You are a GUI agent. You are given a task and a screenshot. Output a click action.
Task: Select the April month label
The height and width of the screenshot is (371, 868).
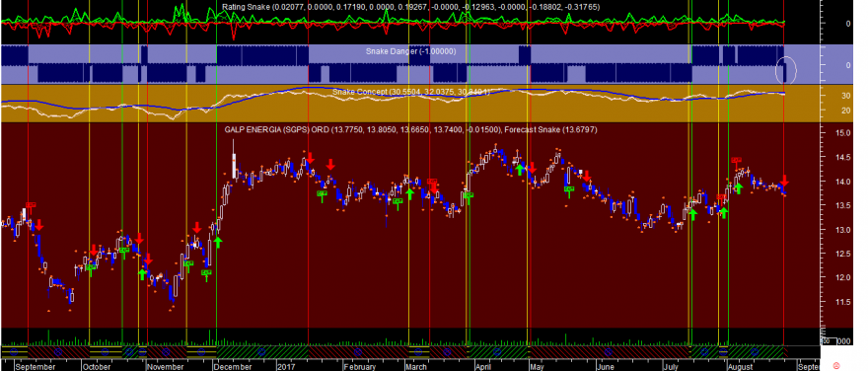point(484,367)
